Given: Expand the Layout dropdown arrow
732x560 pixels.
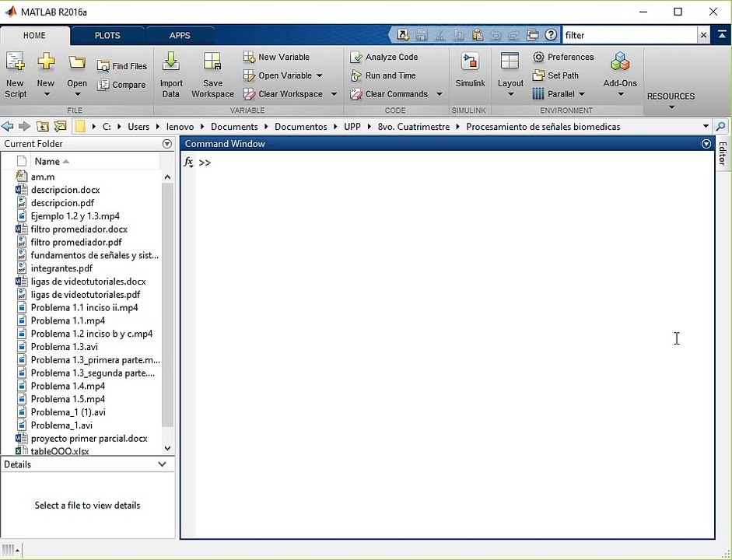Looking at the screenshot, I should (510, 94).
